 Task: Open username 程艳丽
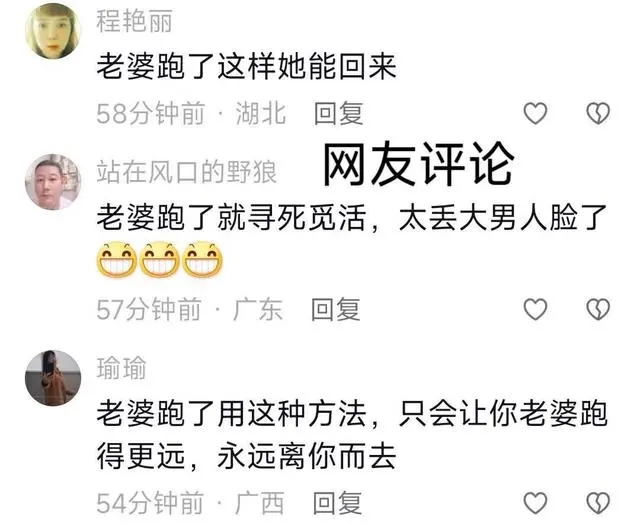pyautogui.click(x=134, y=21)
